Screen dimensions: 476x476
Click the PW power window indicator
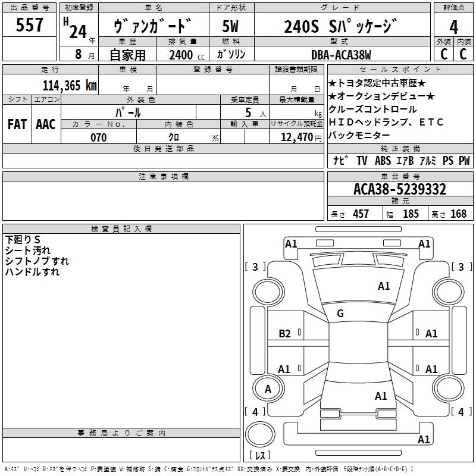(x=464, y=161)
